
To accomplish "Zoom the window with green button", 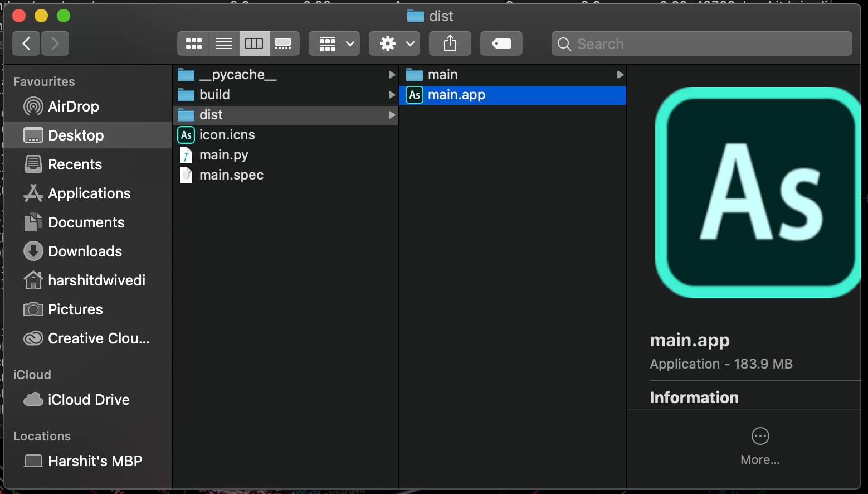I will (x=64, y=16).
